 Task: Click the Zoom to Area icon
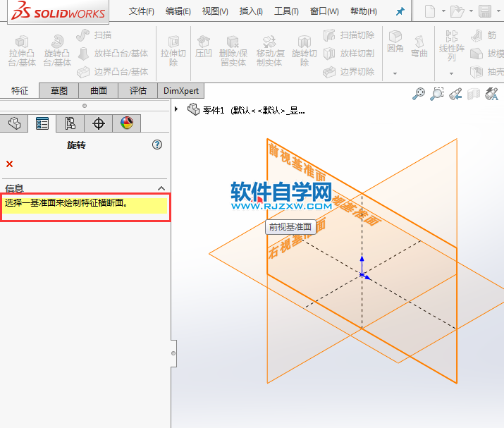click(x=437, y=94)
